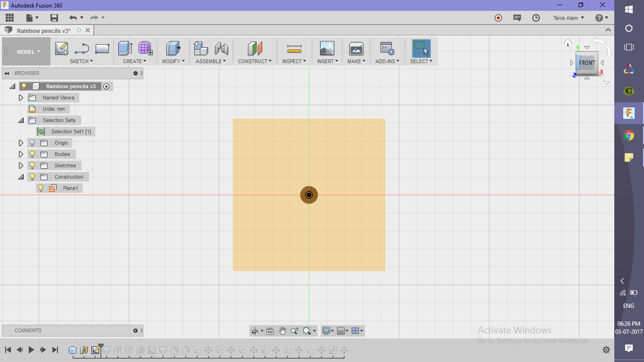Jump to timeline beginning
Screen dimensions: 644x362
[x=8, y=350]
